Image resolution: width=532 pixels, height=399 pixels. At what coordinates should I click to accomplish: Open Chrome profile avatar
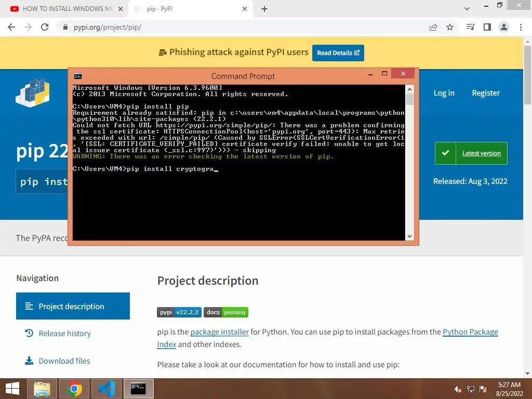504,27
